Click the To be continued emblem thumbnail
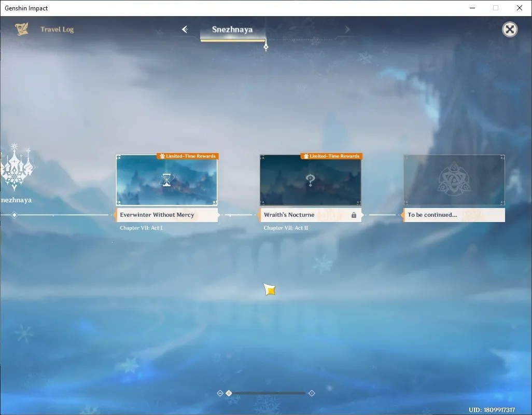Viewport: 532px width, 415px height. [454, 180]
